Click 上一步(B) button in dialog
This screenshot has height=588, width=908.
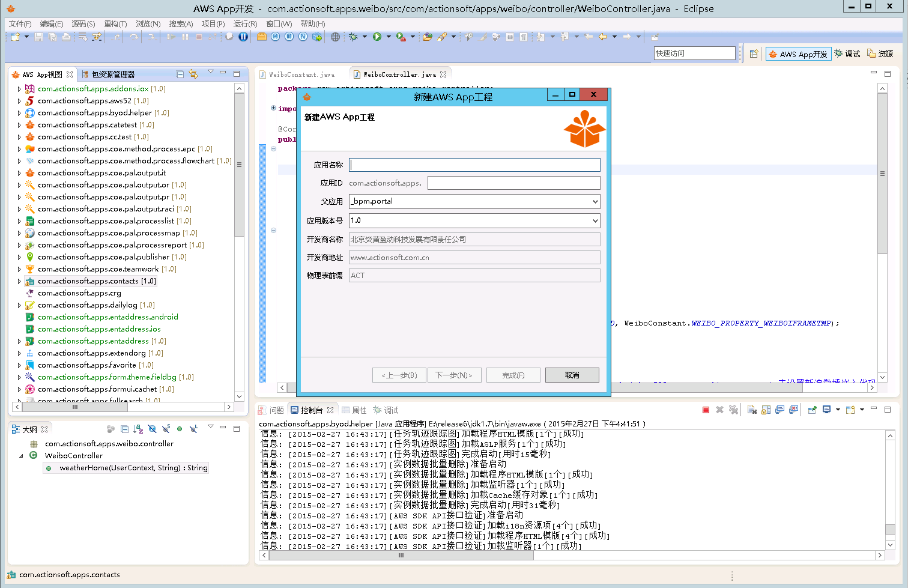pos(399,375)
